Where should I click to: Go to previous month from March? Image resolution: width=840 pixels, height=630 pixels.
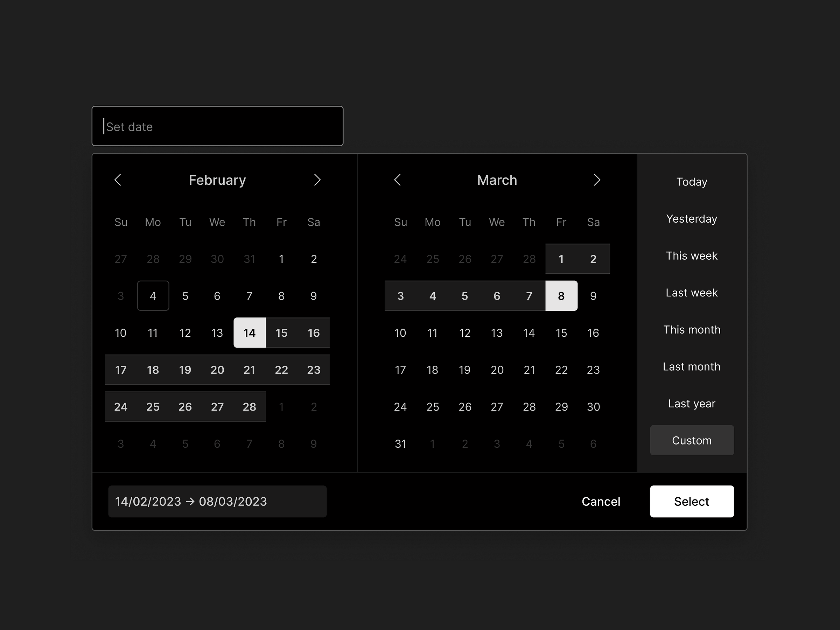[x=397, y=180]
